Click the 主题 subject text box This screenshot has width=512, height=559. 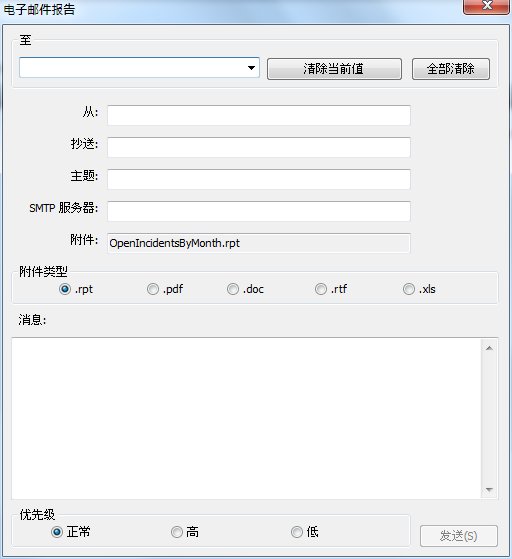(x=259, y=179)
